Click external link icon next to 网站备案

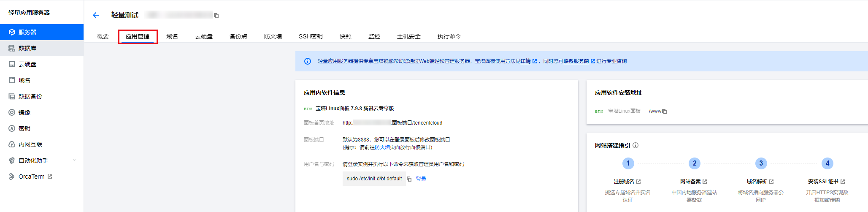click(705, 182)
